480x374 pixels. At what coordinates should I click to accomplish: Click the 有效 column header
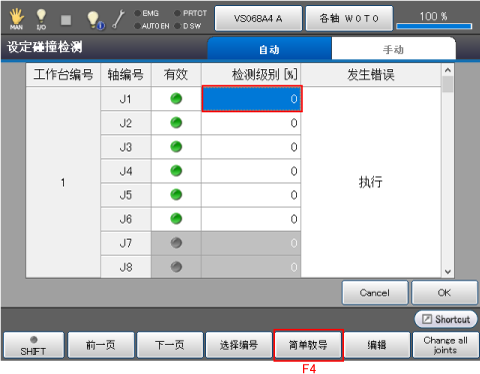click(176, 75)
